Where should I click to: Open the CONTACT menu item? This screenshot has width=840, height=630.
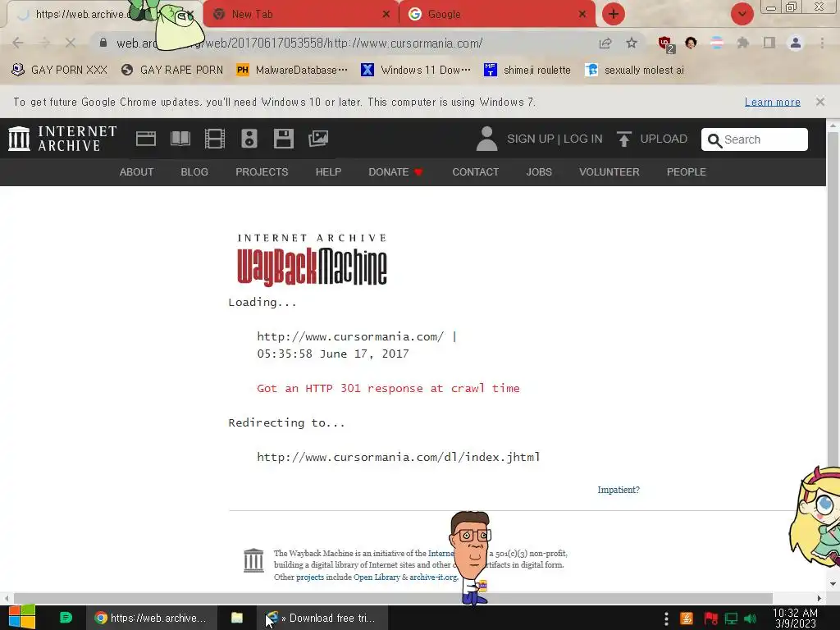tap(476, 172)
